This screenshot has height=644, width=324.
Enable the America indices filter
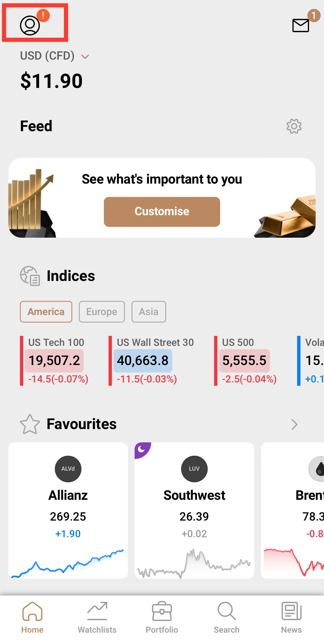[x=46, y=311]
